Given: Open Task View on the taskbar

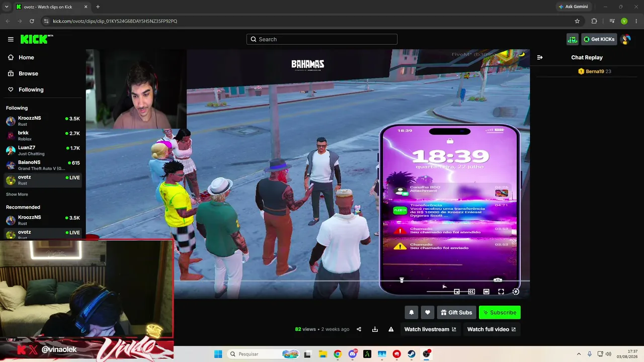Looking at the screenshot, I should tap(307, 354).
